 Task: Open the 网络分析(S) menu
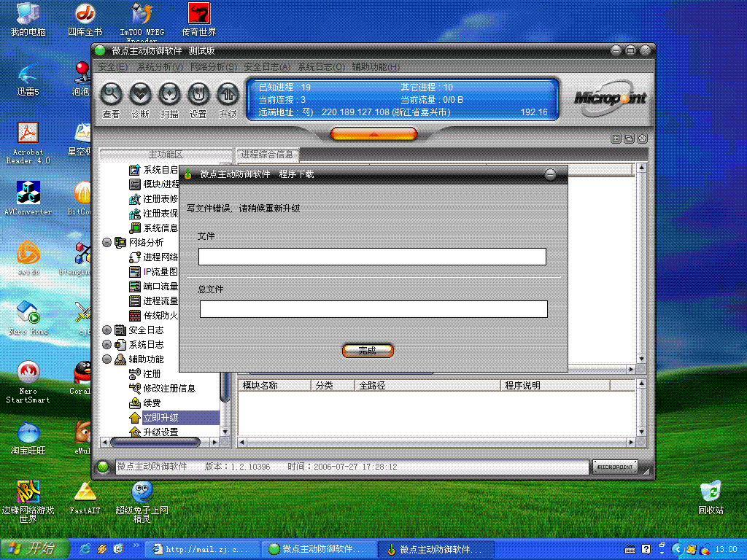pos(214,67)
